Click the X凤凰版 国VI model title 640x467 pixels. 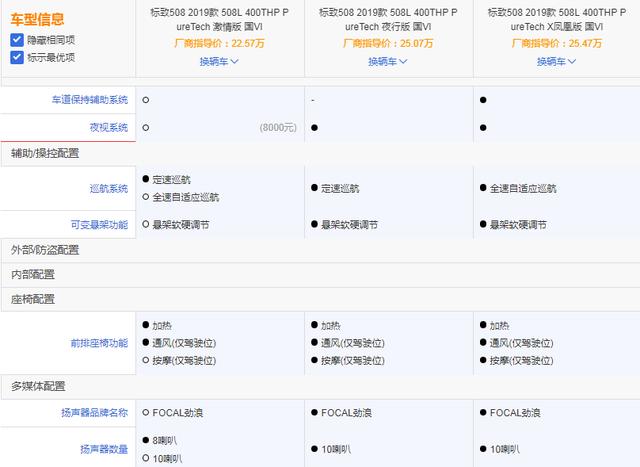[x=557, y=20]
